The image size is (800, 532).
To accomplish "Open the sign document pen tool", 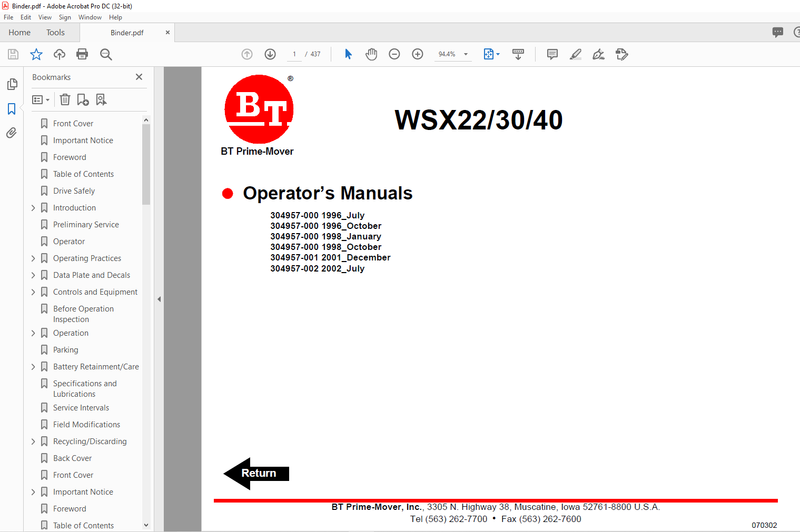I will pos(599,54).
